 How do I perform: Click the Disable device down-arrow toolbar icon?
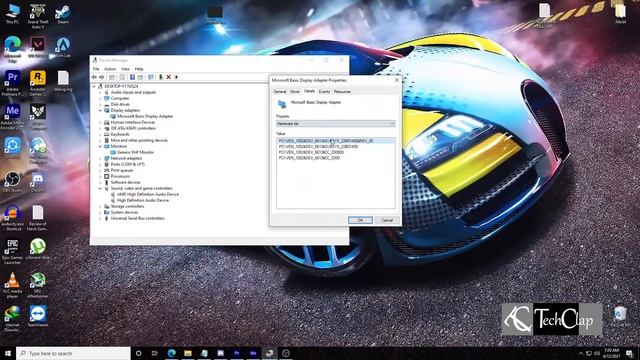(x=176, y=77)
